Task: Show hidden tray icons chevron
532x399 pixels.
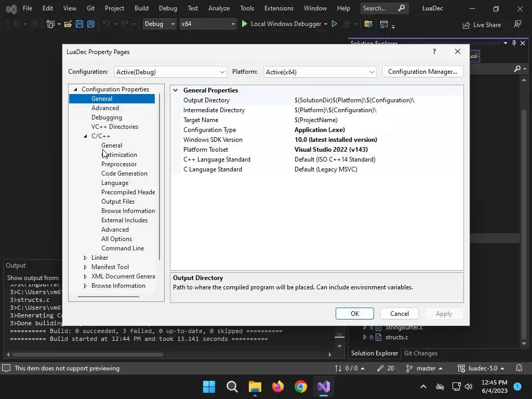Action: point(423,387)
